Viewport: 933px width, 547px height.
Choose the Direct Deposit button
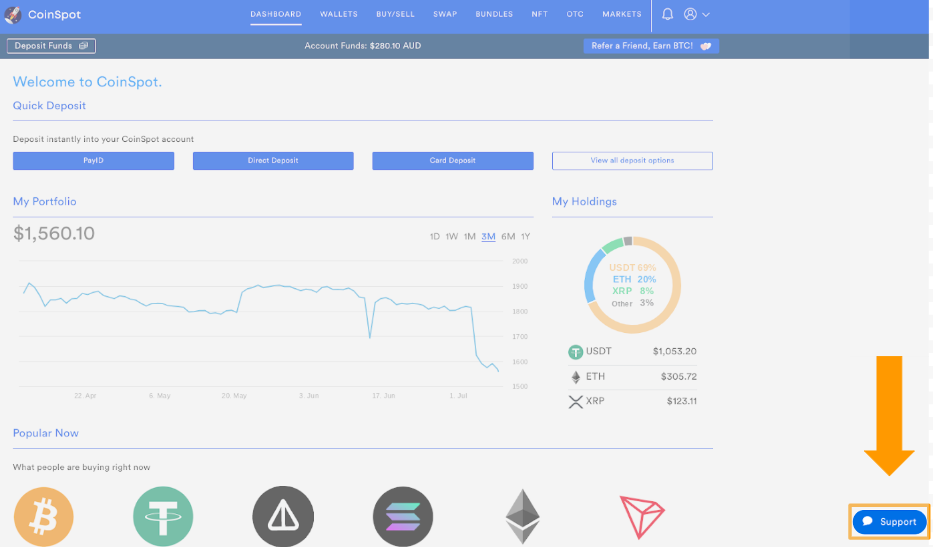coord(273,161)
